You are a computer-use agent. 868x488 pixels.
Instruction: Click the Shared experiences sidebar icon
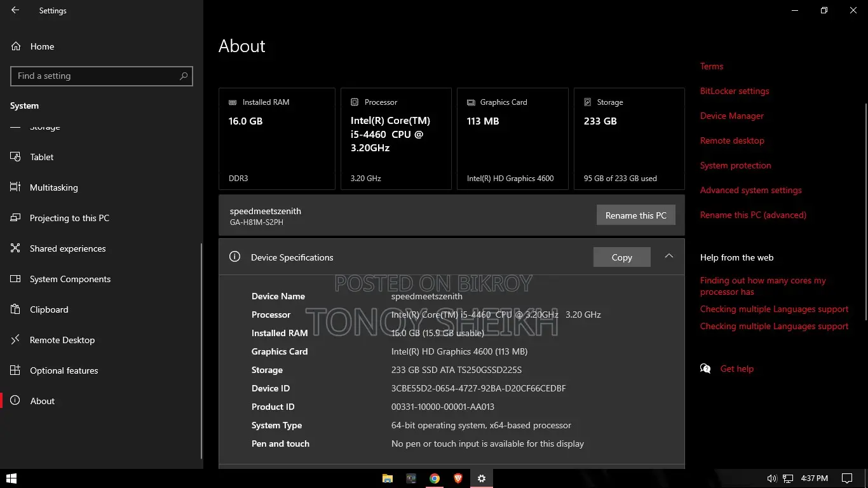16,248
